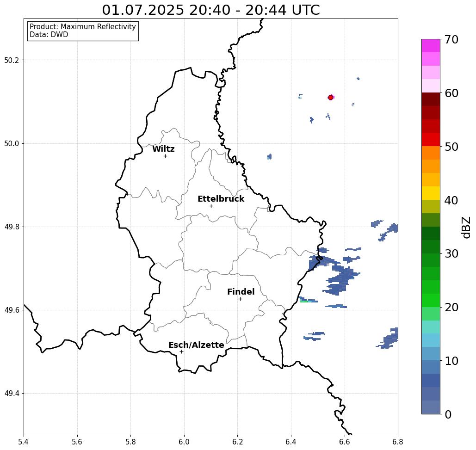Click the 49.6 latitude tick label
Screen dimensions: 476x450
tap(12, 310)
